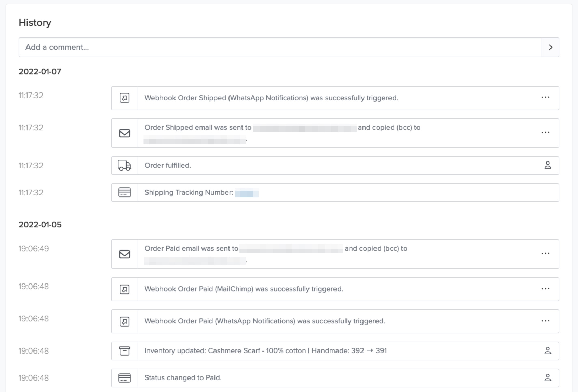Click archive box icon for Inventory updated
Screen dimensions: 578x392
(125, 351)
